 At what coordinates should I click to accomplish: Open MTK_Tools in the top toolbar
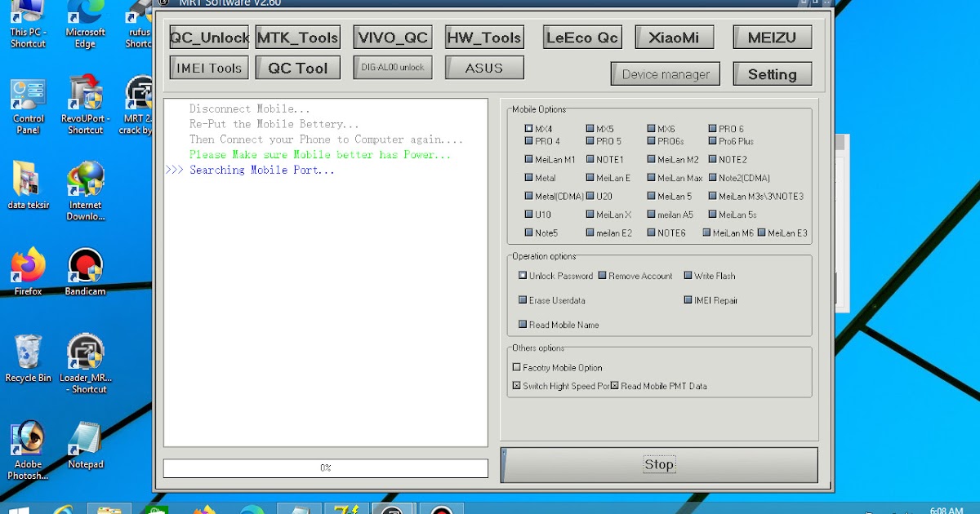[298, 37]
